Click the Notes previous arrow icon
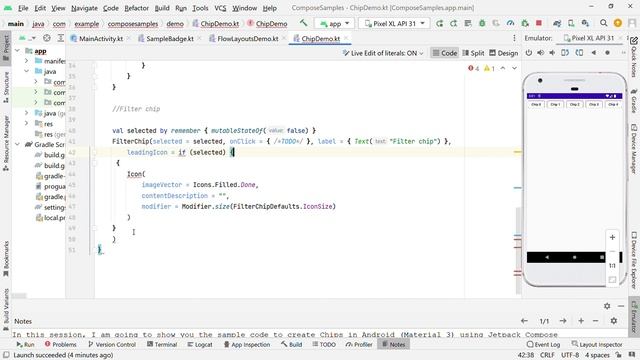This screenshot has height=360, width=640. tap(524, 321)
